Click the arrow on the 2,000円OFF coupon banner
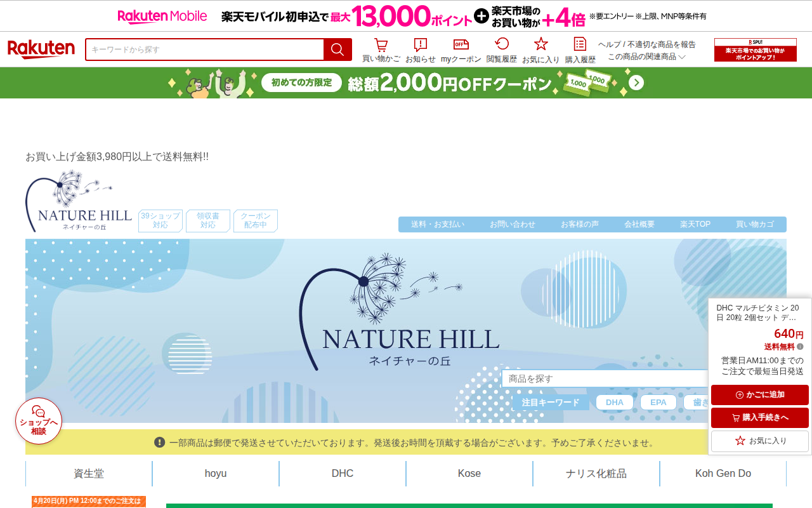Image resolution: width=812 pixels, height=508 pixels. point(636,83)
